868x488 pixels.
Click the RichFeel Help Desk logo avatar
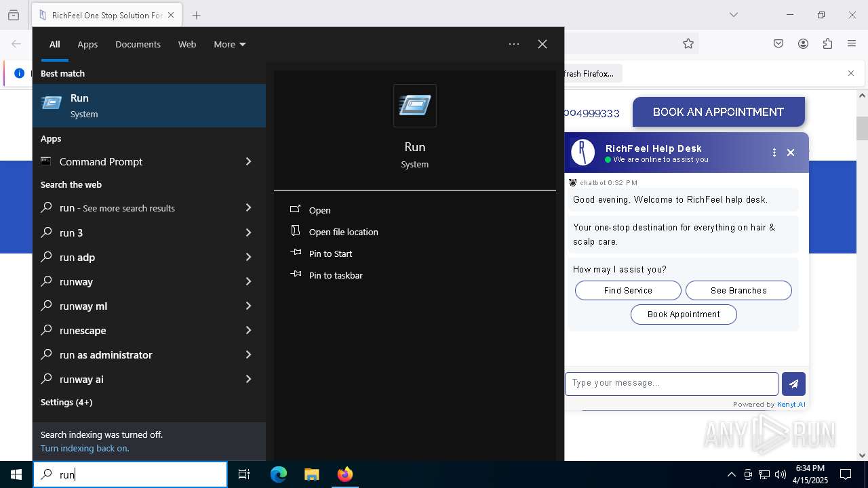583,152
